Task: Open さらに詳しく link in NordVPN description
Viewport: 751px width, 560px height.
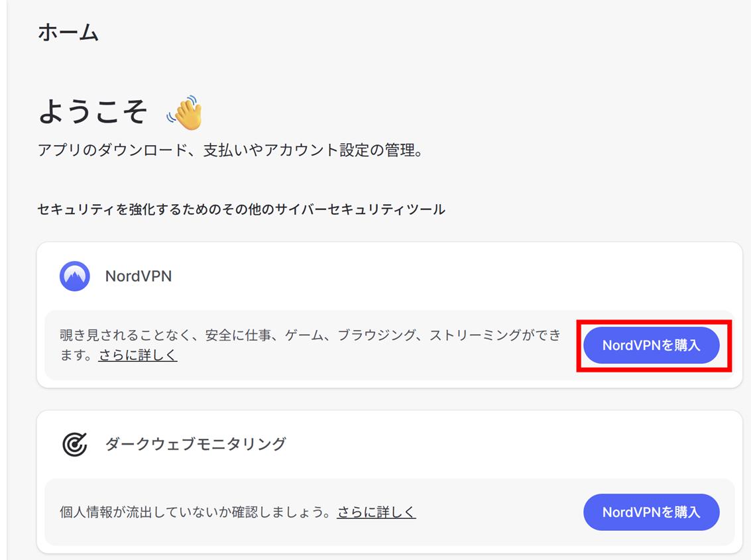Action: 138,355
